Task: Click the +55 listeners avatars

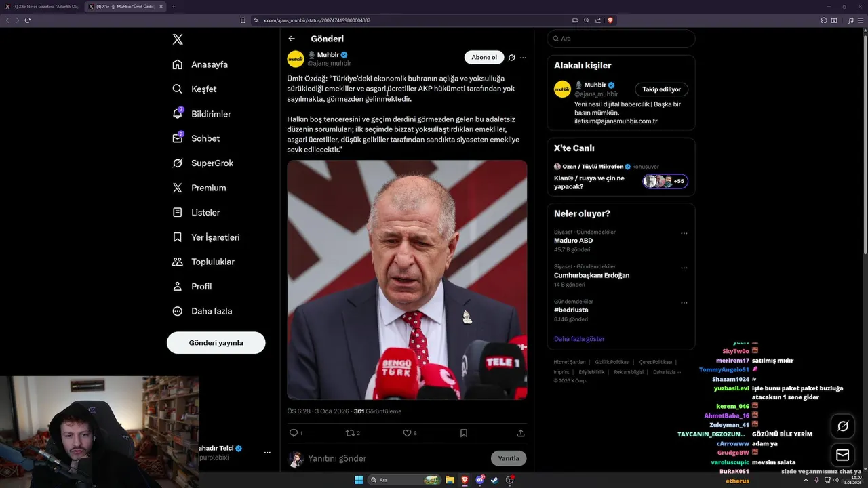Action: (666, 181)
